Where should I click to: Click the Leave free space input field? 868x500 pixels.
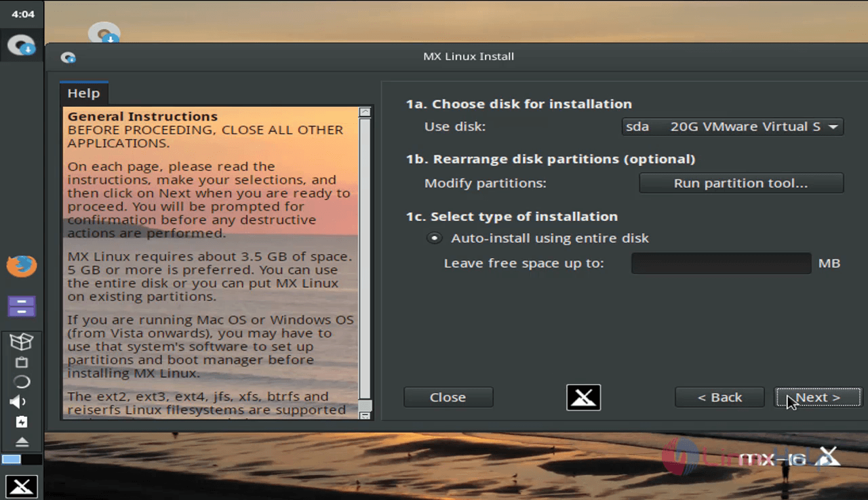721,263
